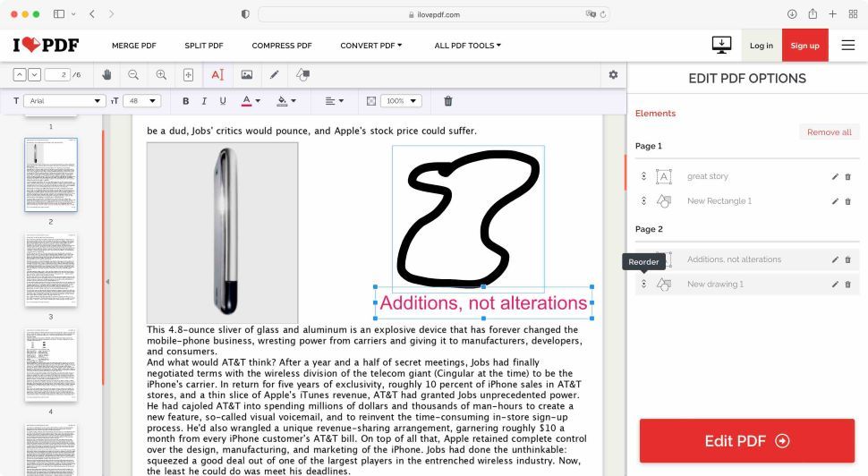Open SPLIT PDF tool
Image resolution: width=868 pixels, height=476 pixels.
point(204,46)
